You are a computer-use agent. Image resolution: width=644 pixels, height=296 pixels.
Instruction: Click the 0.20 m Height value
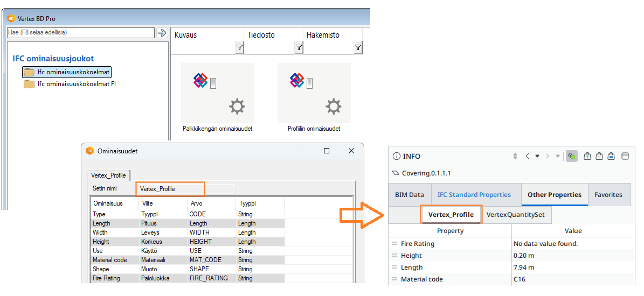(x=524, y=256)
